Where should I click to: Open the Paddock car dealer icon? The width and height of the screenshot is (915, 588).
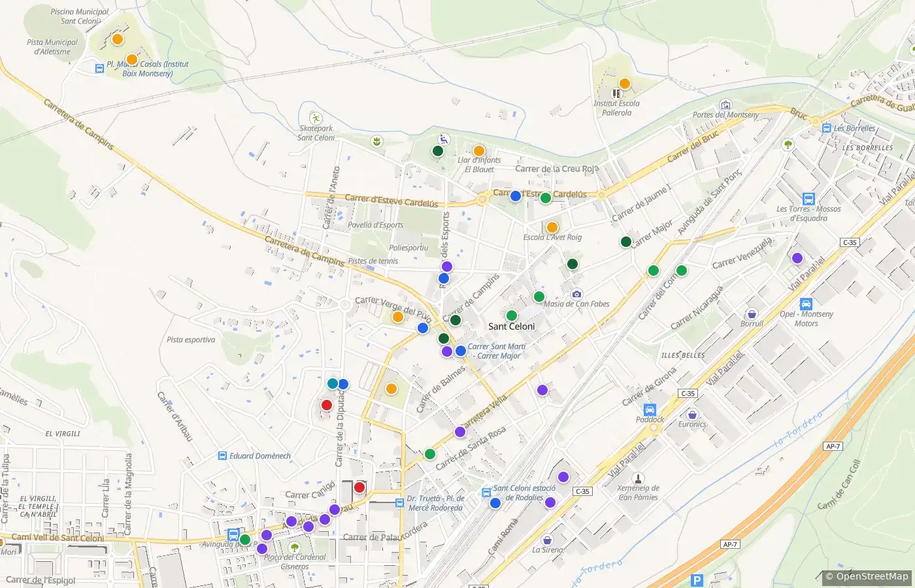tap(650, 410)
